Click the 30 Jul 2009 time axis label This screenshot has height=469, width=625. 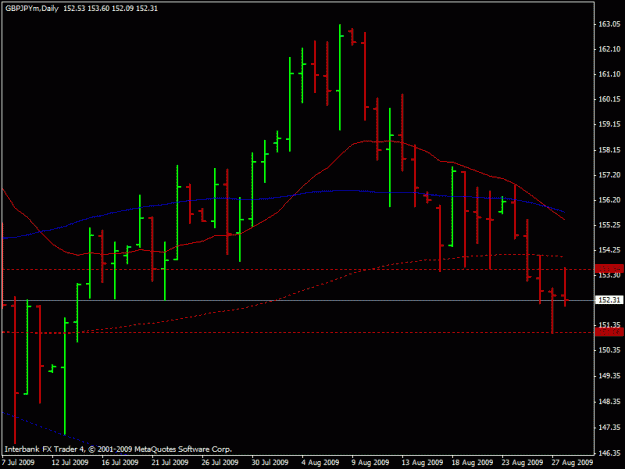pyautogui.click(x=270, y=463)
